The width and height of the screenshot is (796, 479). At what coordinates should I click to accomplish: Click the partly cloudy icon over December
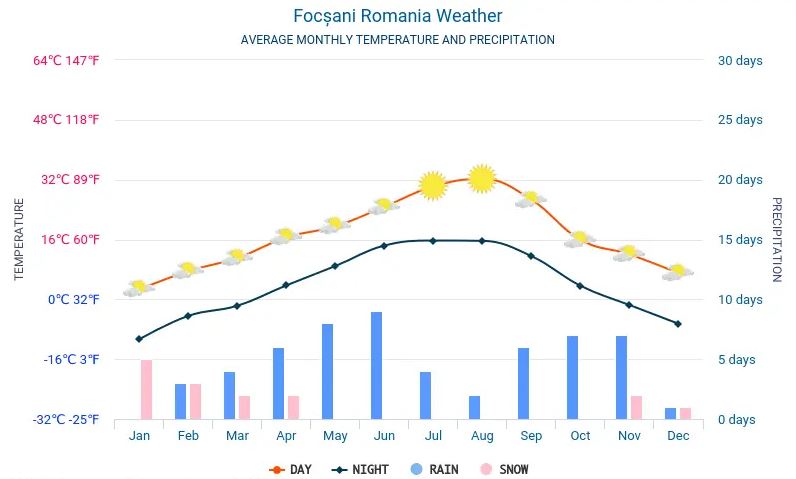(678, 272)
